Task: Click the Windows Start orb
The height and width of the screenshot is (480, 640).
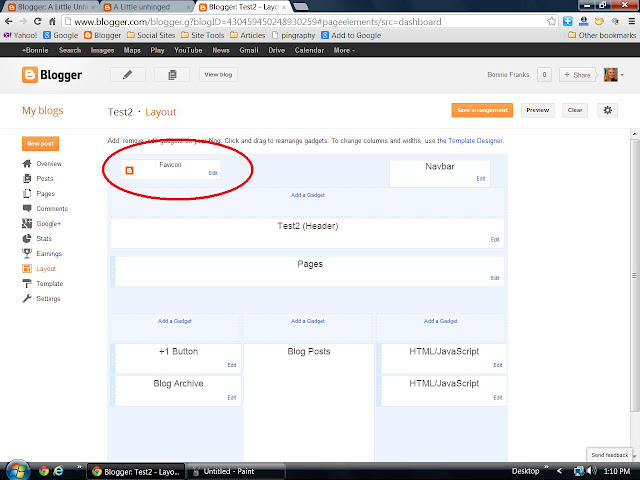Action: tap(17, 471)
